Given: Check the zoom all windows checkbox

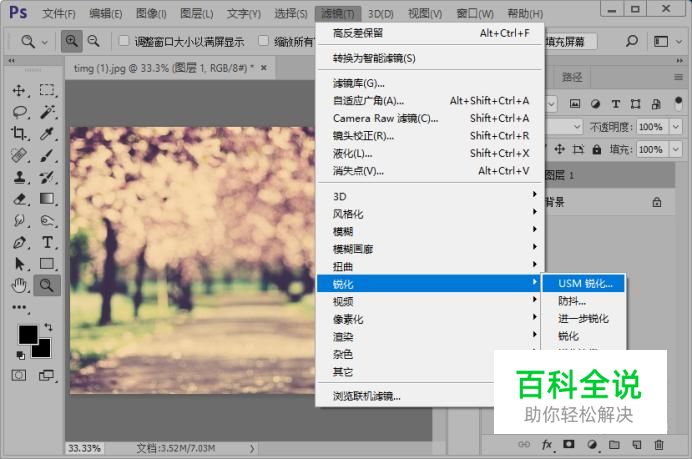Looking at the screenshot, I should 263,41.
